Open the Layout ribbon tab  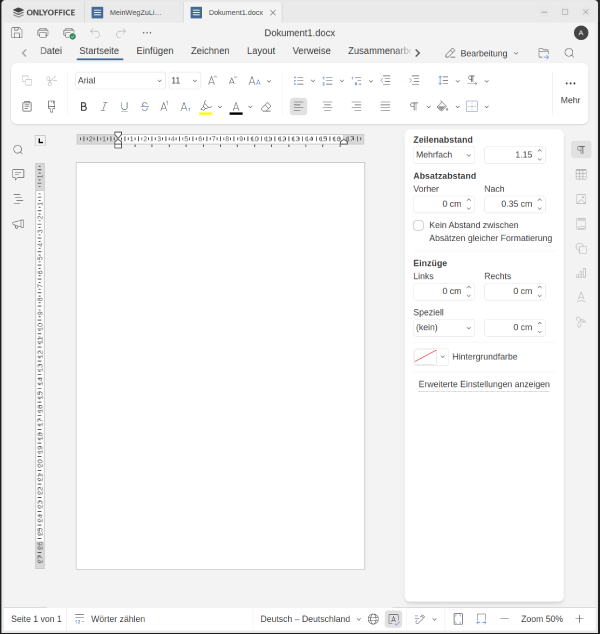[x=261, y=51]
